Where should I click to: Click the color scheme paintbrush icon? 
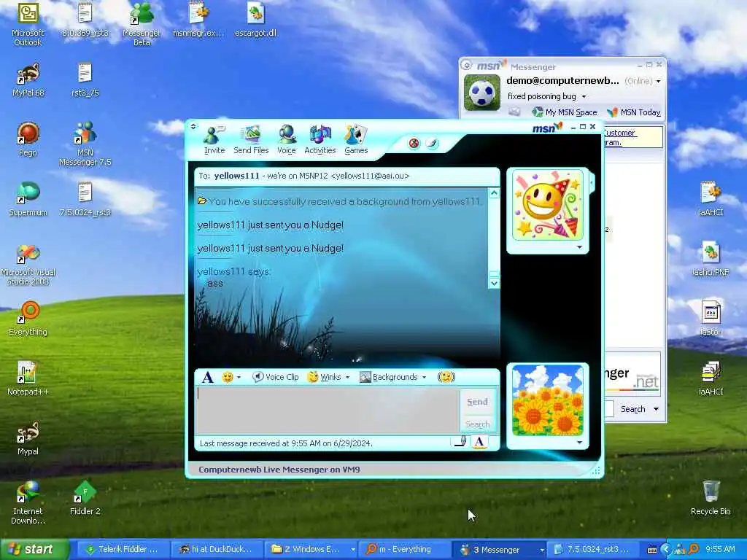[432, 143]
